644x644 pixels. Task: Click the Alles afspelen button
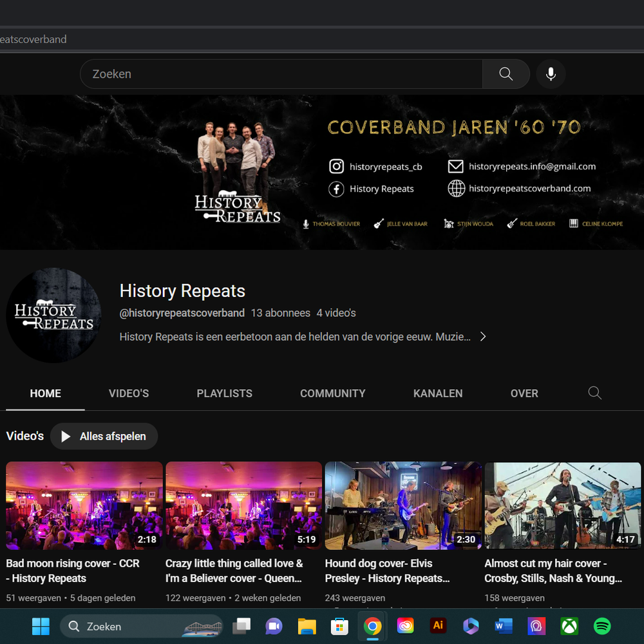click(x=104, y=436)
